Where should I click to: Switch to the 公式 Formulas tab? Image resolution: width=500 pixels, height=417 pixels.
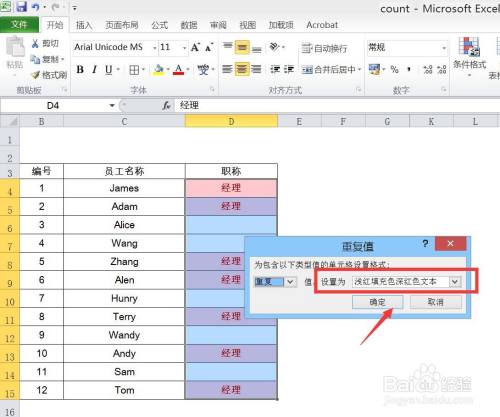click(x=160, y=25)
